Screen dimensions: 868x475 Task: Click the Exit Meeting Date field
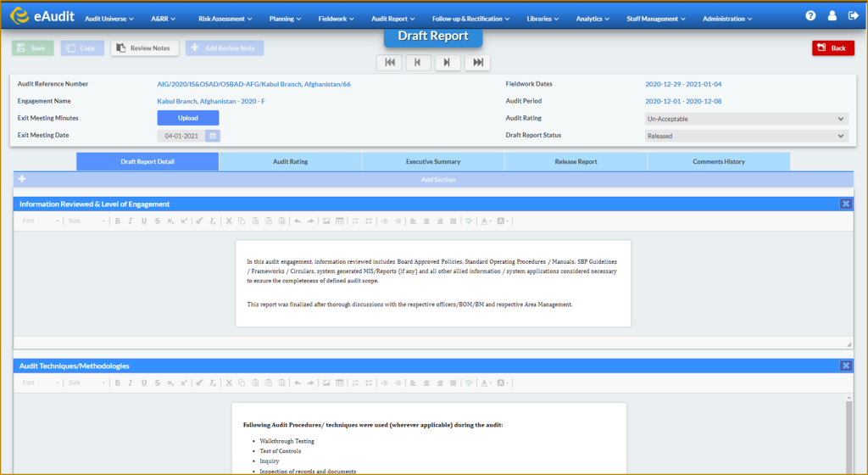pos(181,136)
